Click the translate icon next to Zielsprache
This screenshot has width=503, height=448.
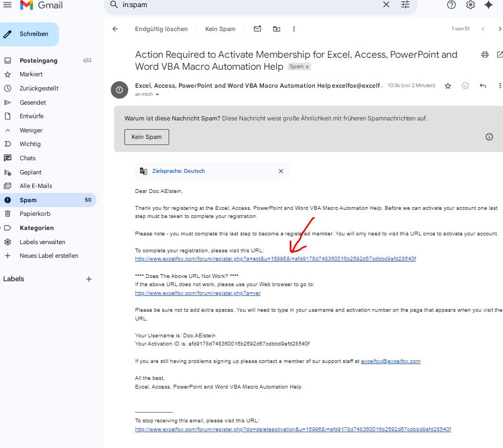(143, 171)
